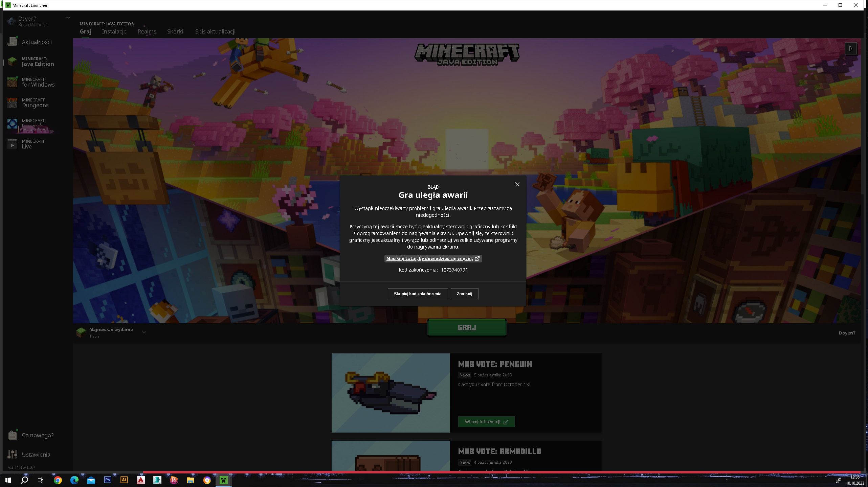Switch to the Skórki tab
This screenshot has width=868, height=487.
point(175,31)
